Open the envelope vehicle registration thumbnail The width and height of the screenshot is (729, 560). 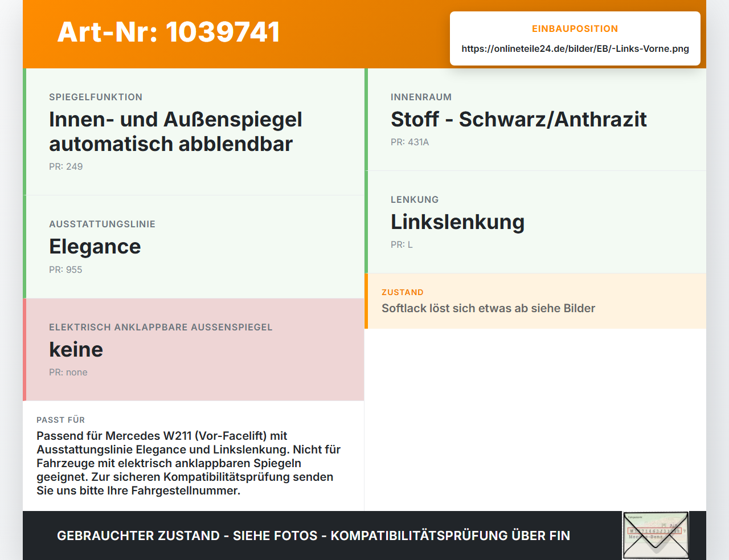tap(656, 536)
